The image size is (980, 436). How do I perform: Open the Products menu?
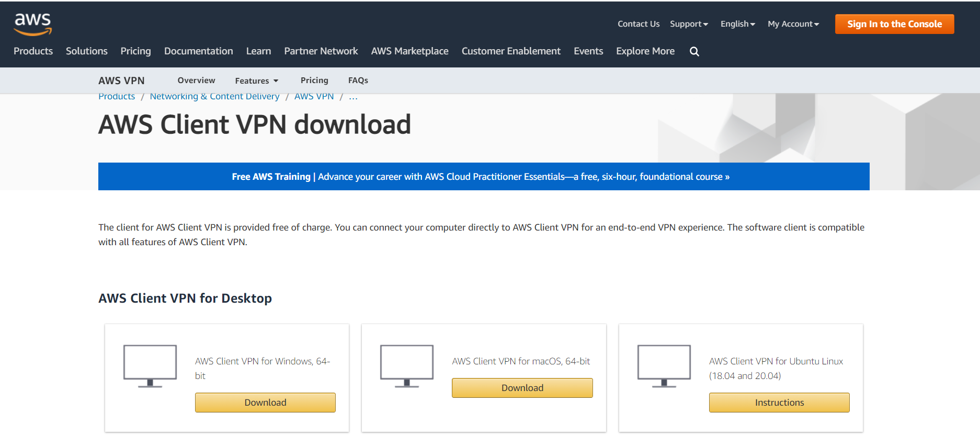coord(33,51)
